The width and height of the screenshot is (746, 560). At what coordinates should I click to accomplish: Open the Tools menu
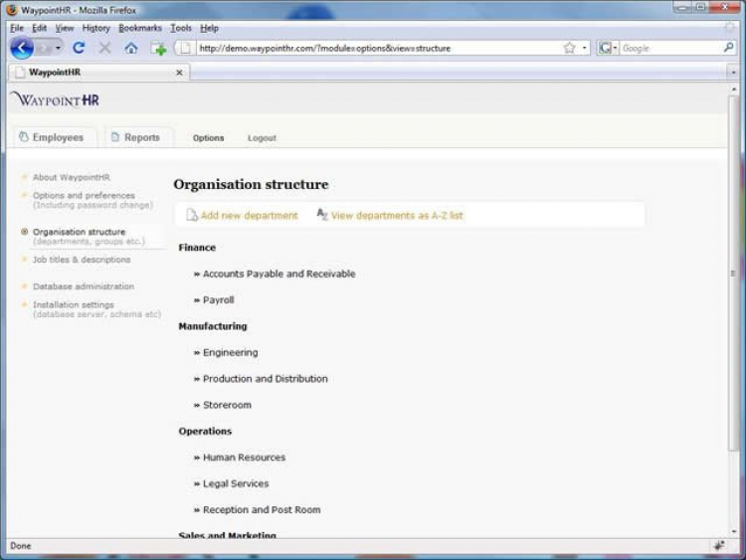click(181, 28)
